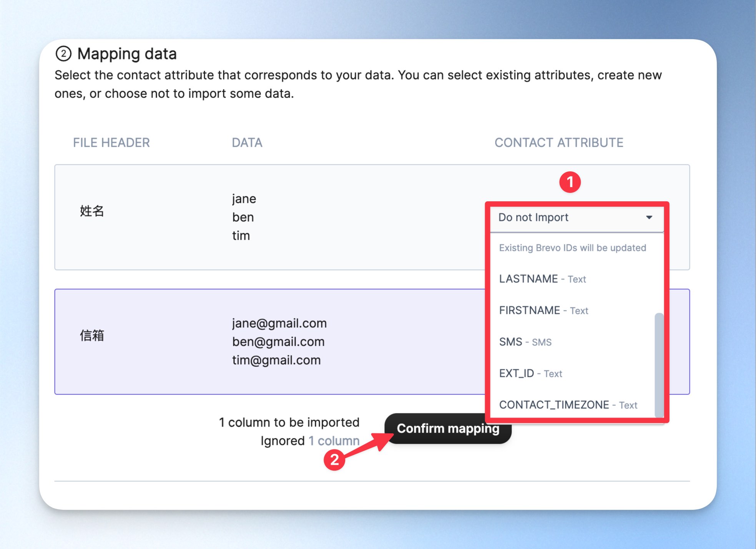Click the circled step 2 icon
Viewport: 756px width, 549px height.
coord(63,54)
